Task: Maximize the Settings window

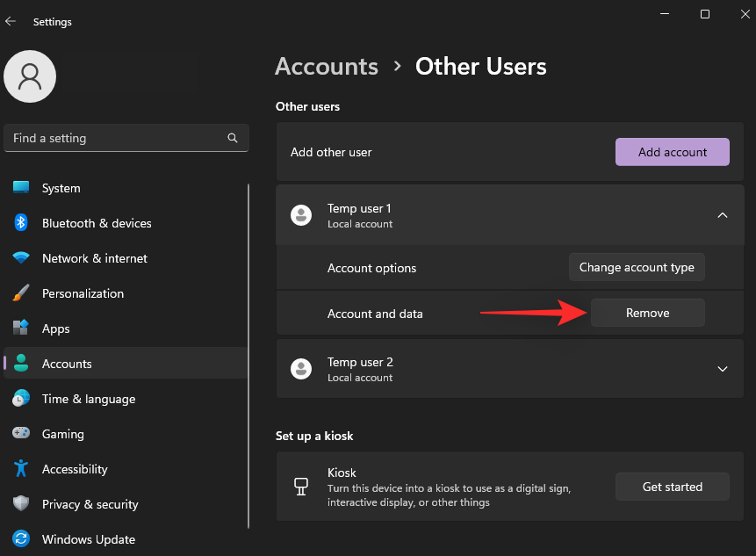Action: [x=705, y=14]
